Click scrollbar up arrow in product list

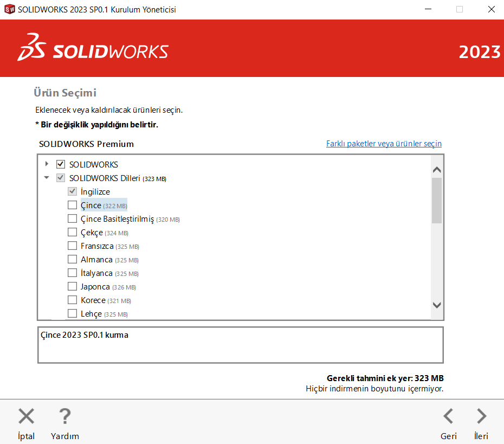click(437, 170)
